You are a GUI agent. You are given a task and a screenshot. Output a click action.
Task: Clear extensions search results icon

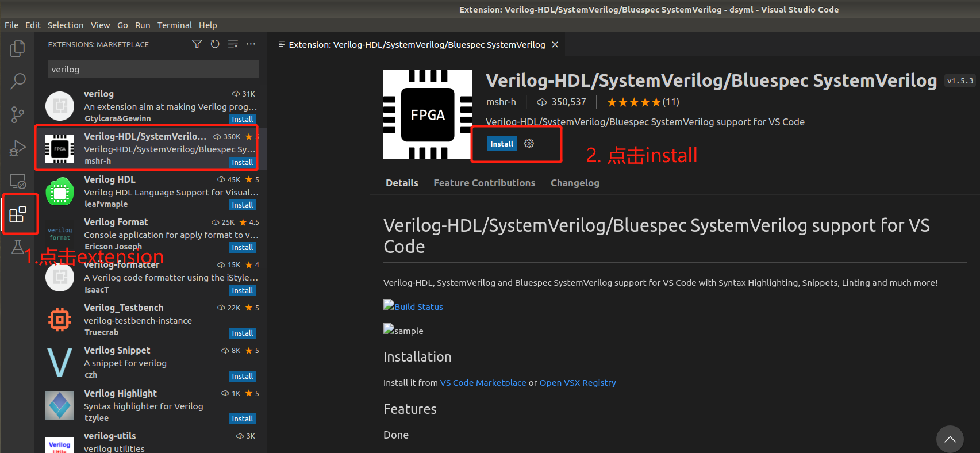233,44
